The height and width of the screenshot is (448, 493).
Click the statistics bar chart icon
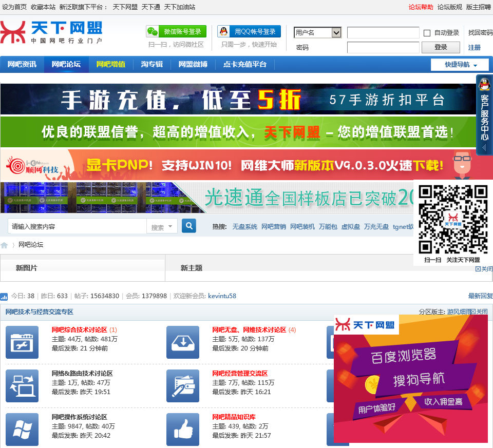coord(4,296)
